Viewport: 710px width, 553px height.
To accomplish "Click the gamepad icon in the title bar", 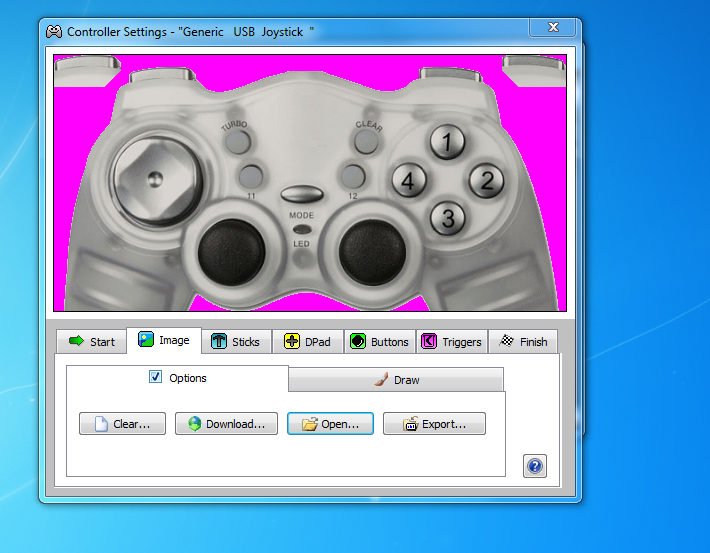I will point(54,32).
